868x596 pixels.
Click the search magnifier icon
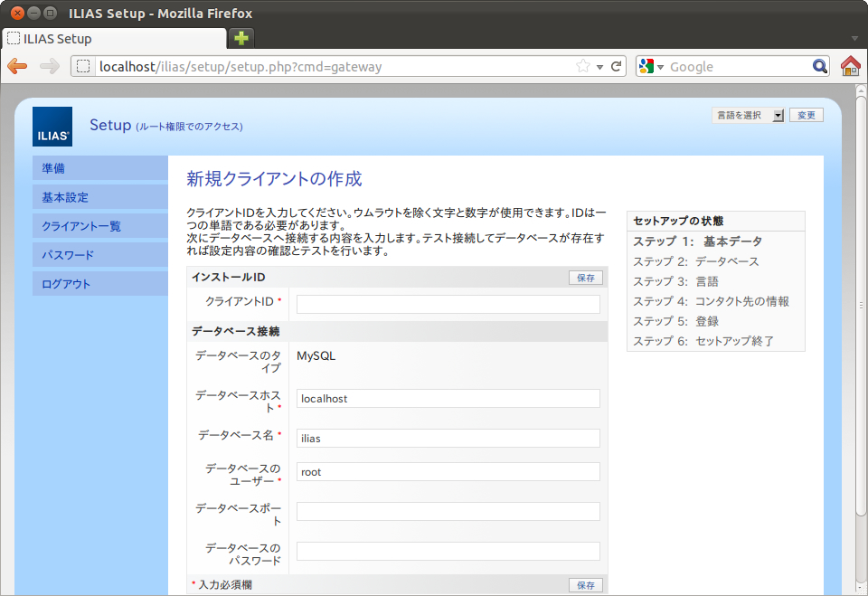(x=819, y=66)
